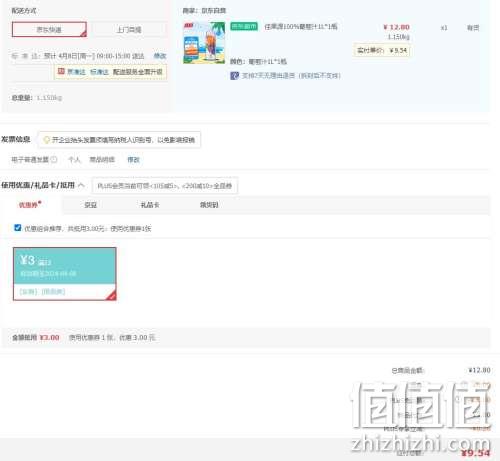Click the info icon beside 电子普通发票

[54, 160]
